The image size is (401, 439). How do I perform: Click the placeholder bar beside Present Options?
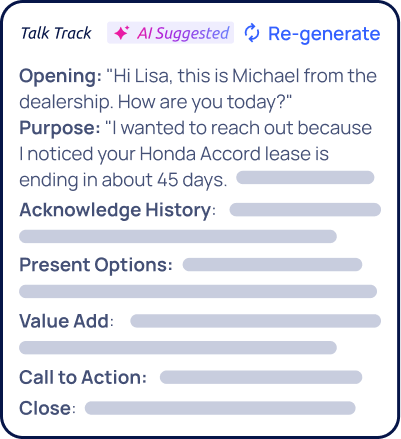click(272, 265)
